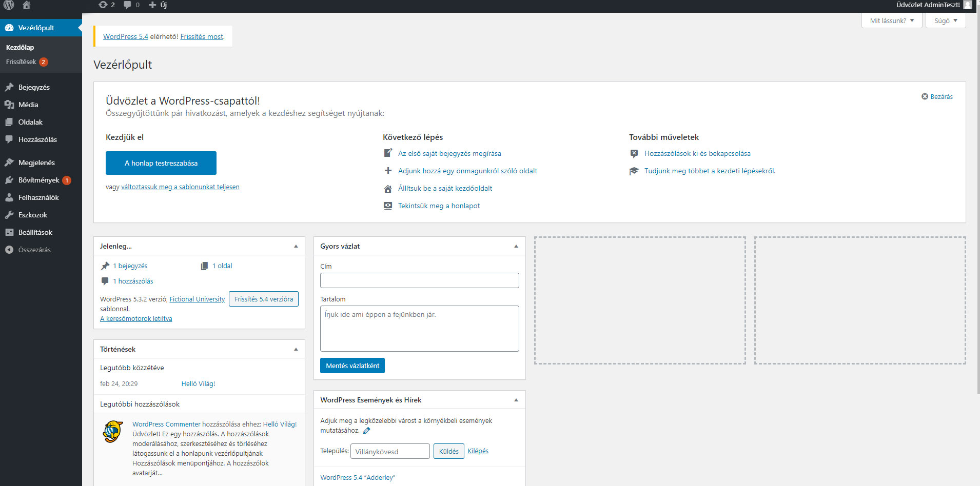This screenshot has height=486, width=980.
Task: Collapse the Jelenleg... widget with its arrow
Action: [x=296, y=246]
